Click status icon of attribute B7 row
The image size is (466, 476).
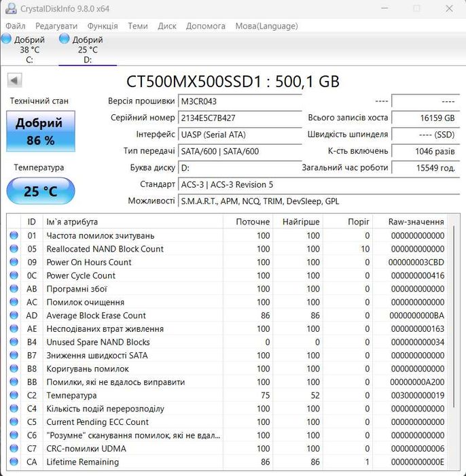click(14, 355)
